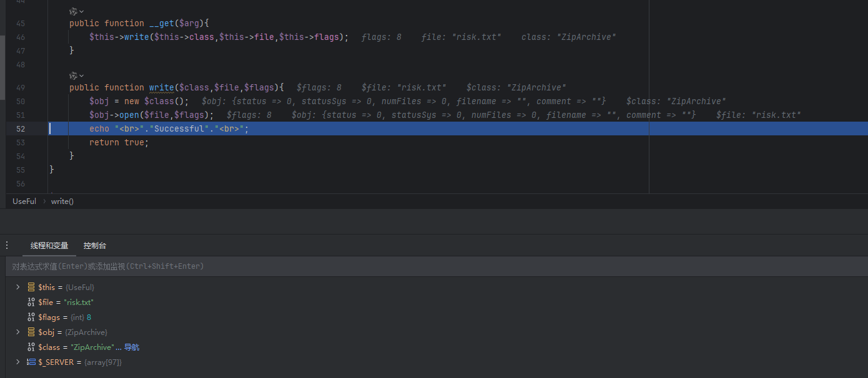Open the 控制台 console tab
Screen dimensions: 868x378
(x=95, y=246)
